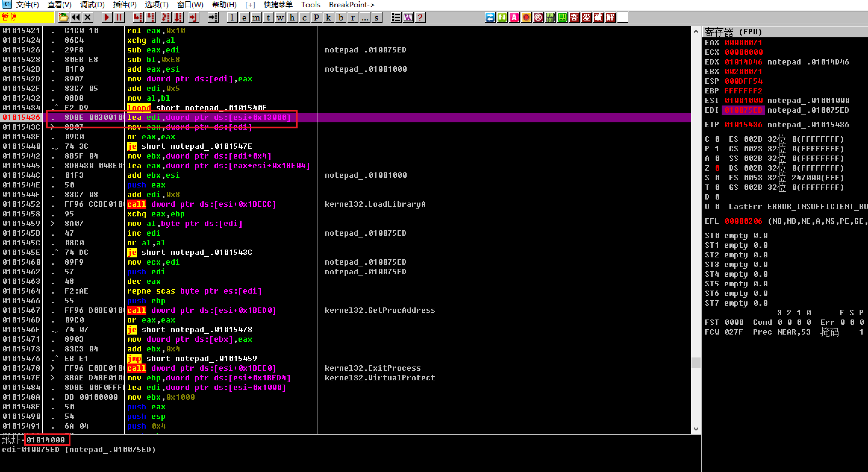Show breakpoints window with 'b' button
The image size is (868, 472).
[x=341, y=17]
